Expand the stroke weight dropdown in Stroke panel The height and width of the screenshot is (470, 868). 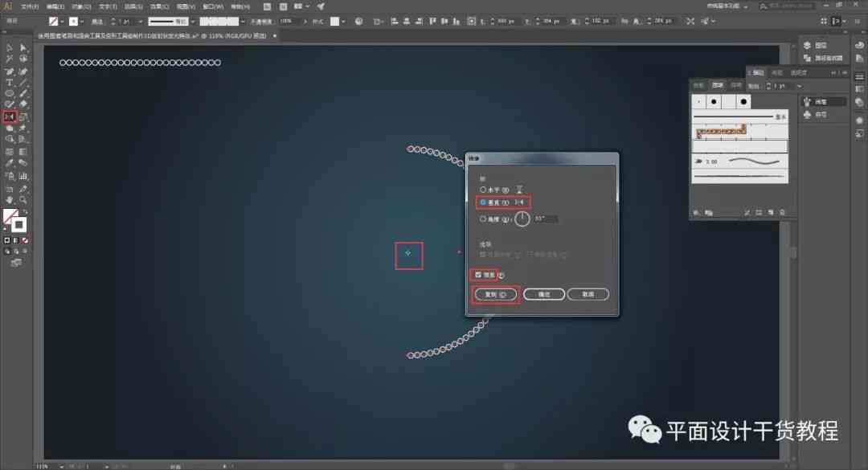pos(799,86)
